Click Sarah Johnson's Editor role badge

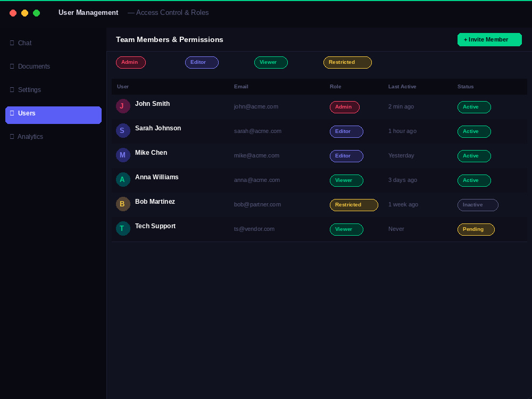(346, 131)
